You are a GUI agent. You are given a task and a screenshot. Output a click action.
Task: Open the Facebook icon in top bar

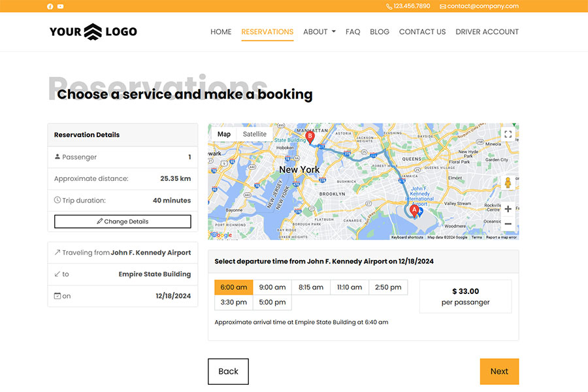[50, 7]
